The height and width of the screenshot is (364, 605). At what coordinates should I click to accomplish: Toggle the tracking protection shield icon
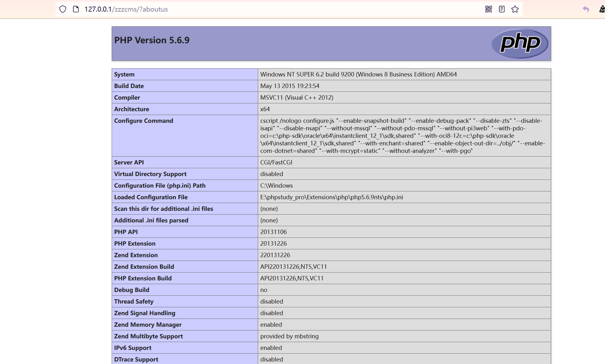coord(62,9)
